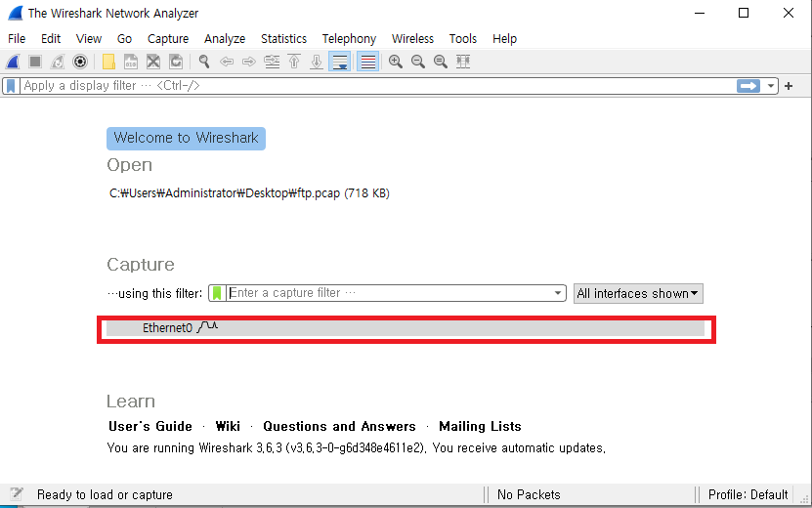Expand capture filter dropdown arrow
The height and width of the screenshot is (508, 812).
[x=558, y=293]
